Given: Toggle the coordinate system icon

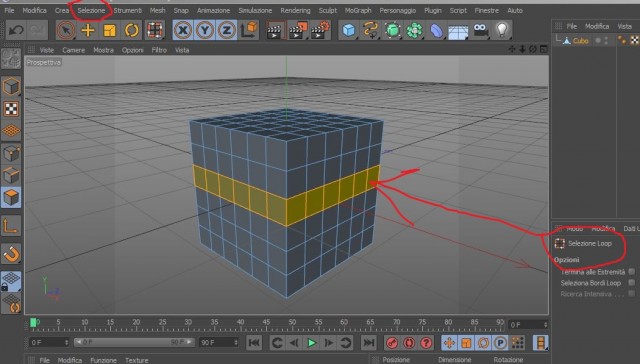Looking at the screenshot, I should point(249,30).
